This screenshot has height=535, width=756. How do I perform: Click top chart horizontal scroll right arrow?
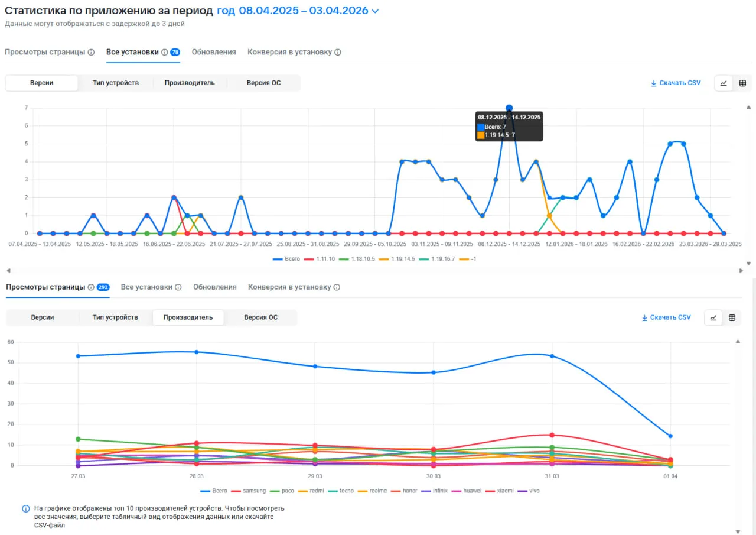tap(742, 271)
